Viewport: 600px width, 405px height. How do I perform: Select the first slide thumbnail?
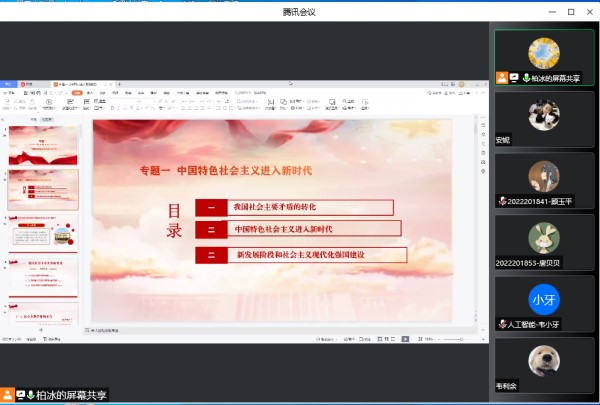(43, 145)
